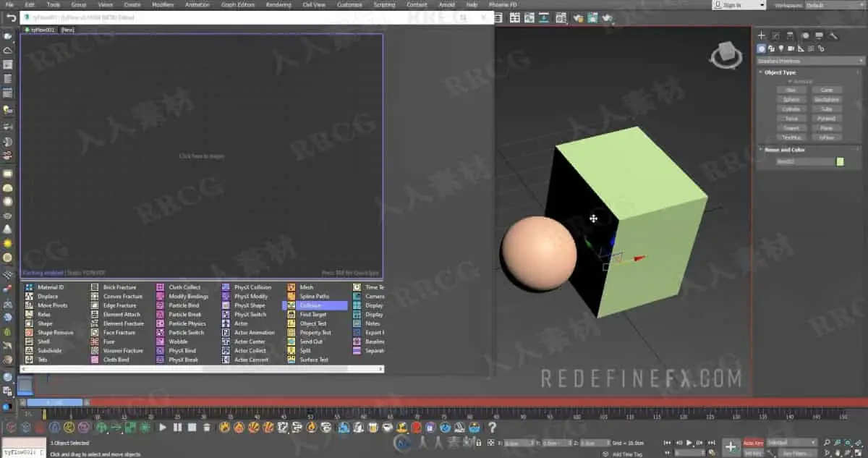
Task: Click the Box primitive button
Action: point(791,90)
